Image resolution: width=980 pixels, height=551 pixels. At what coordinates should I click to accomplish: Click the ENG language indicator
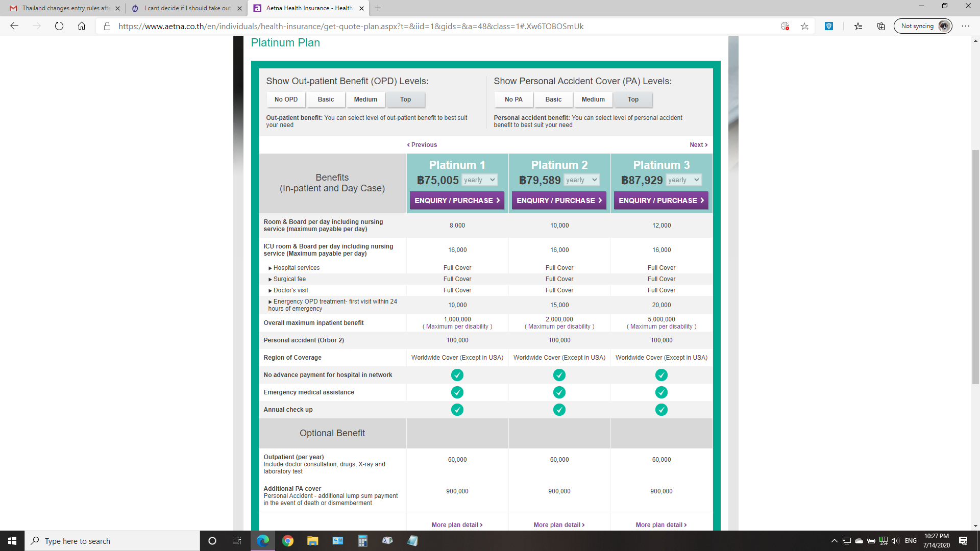(x=911, y=541)
